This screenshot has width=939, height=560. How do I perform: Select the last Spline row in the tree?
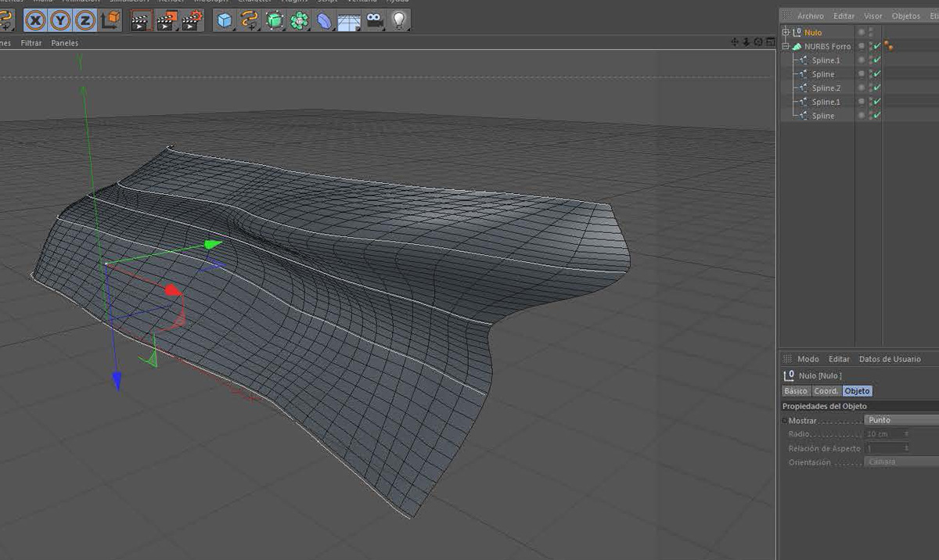(x=823, y=116)
